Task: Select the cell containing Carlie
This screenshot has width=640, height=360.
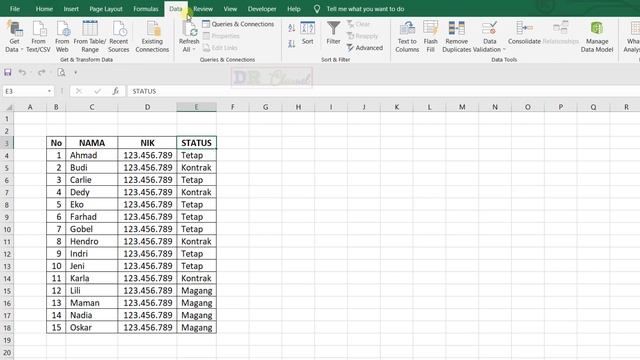Action: (x=92, y=180)
